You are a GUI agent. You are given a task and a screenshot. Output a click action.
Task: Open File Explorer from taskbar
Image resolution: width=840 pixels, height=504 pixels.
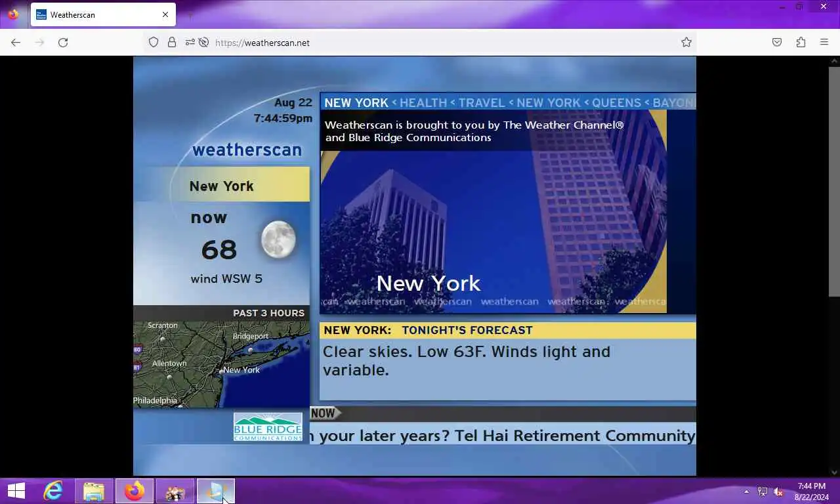coord(94,491)
